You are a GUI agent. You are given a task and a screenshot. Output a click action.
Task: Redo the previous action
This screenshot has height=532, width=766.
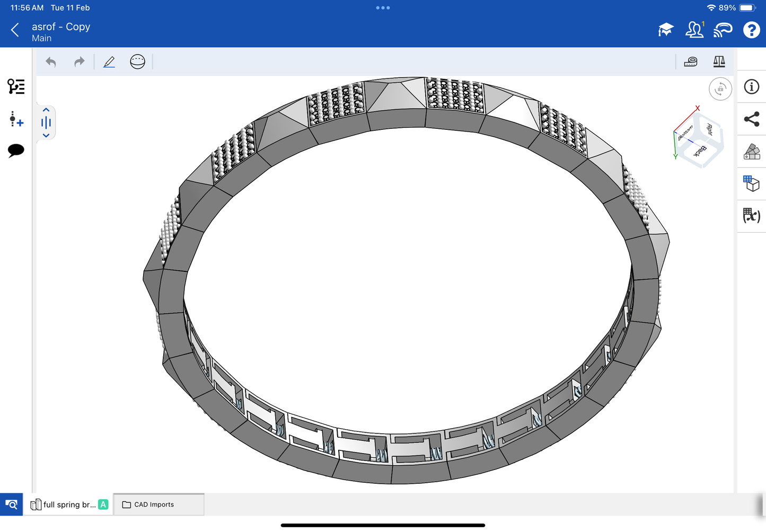tap(79, 62)
